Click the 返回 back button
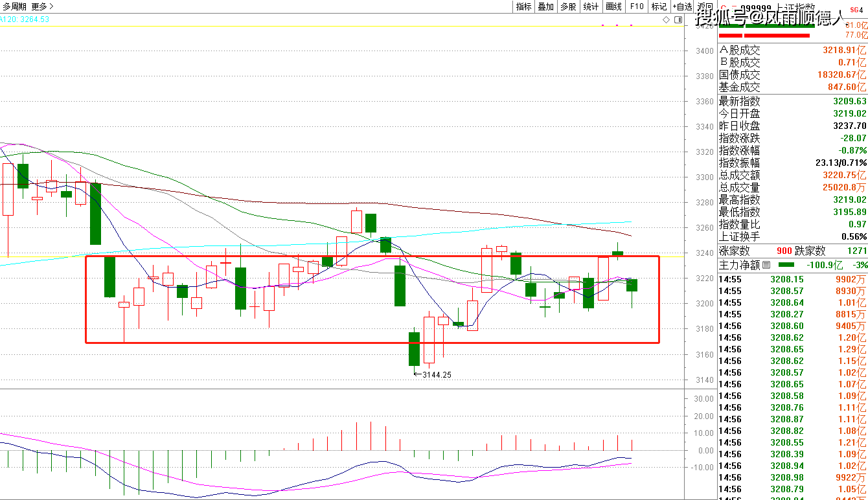The image size is (868, 500). pos(704,6)
